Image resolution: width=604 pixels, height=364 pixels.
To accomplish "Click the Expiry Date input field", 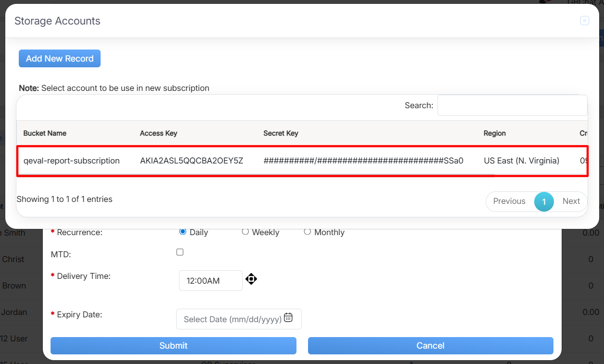I will (239, 319).
